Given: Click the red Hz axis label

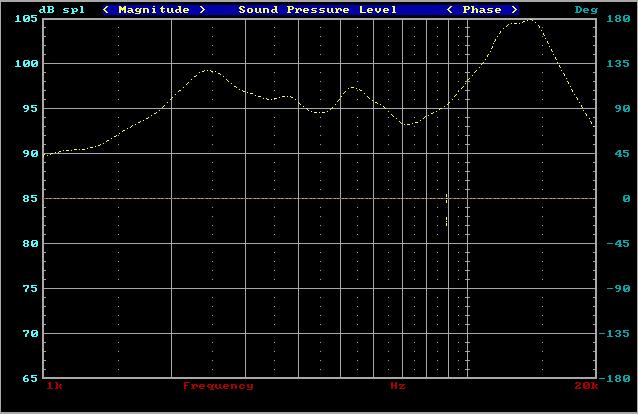Looking at the screenshot, I should [398, 386].
